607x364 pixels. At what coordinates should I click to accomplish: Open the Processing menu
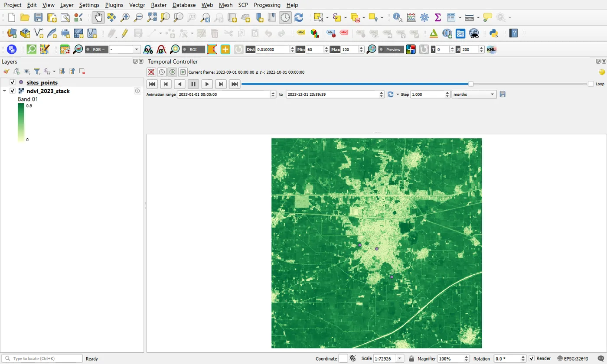click(267, 5)
